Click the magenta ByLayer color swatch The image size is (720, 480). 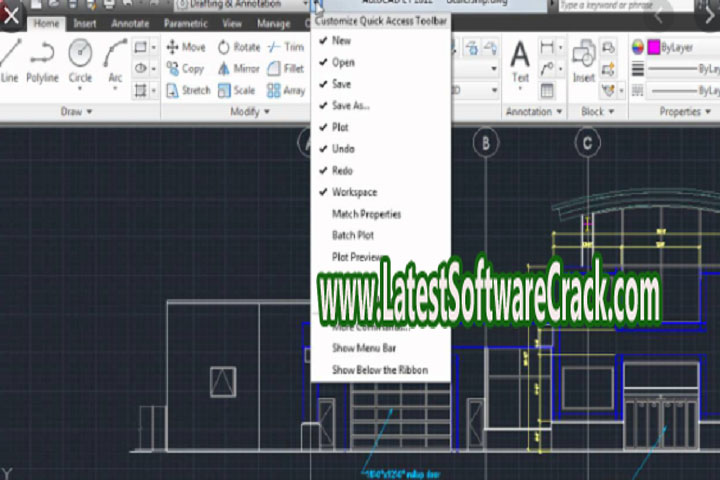click(655, 45)
